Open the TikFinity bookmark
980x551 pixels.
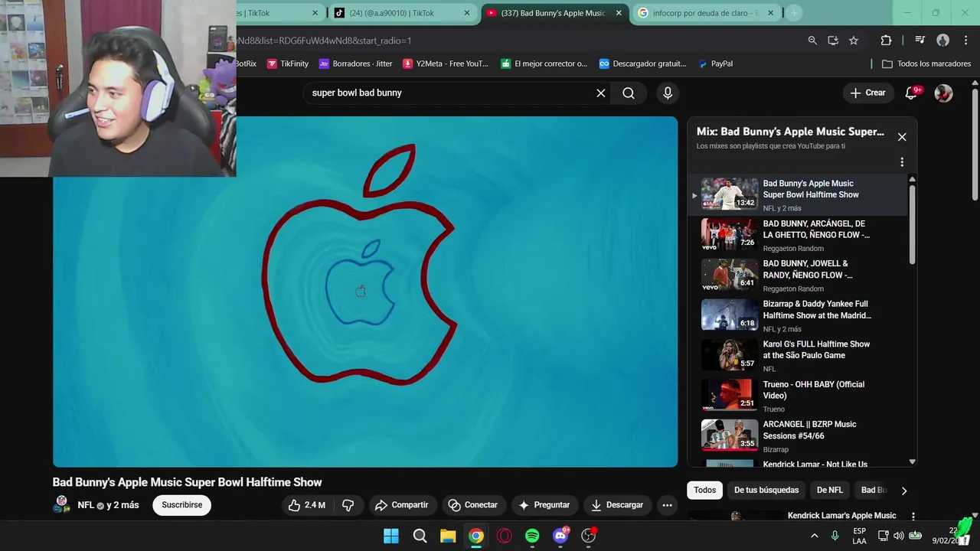click(288, 64)
